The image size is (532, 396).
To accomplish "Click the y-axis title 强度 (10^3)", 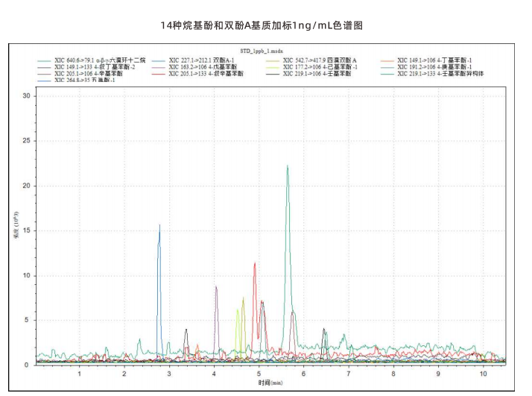I will click(x=16, y=224).
